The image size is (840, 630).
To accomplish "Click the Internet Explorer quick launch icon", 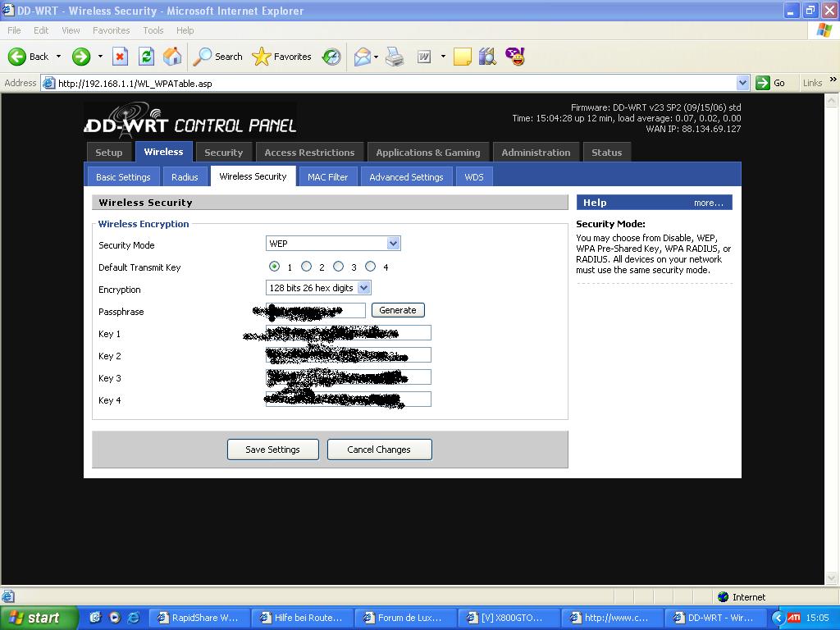I will click(x=134, y=617).
